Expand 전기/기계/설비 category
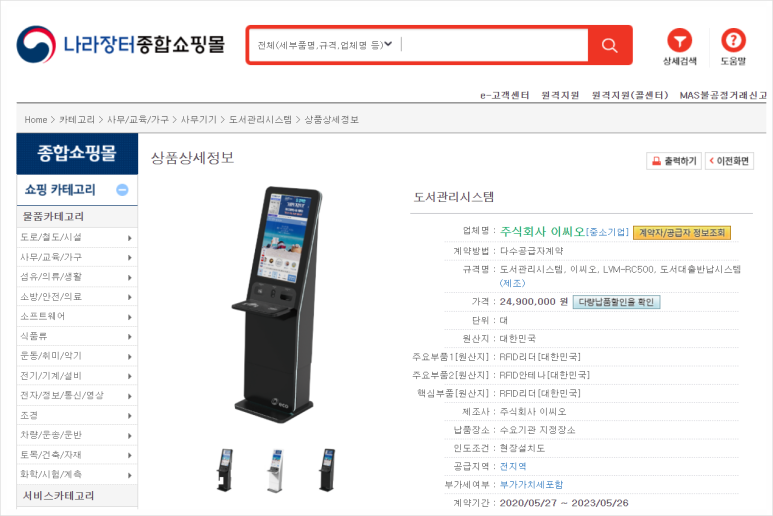 pyautogui.click(x=77, y=376)
